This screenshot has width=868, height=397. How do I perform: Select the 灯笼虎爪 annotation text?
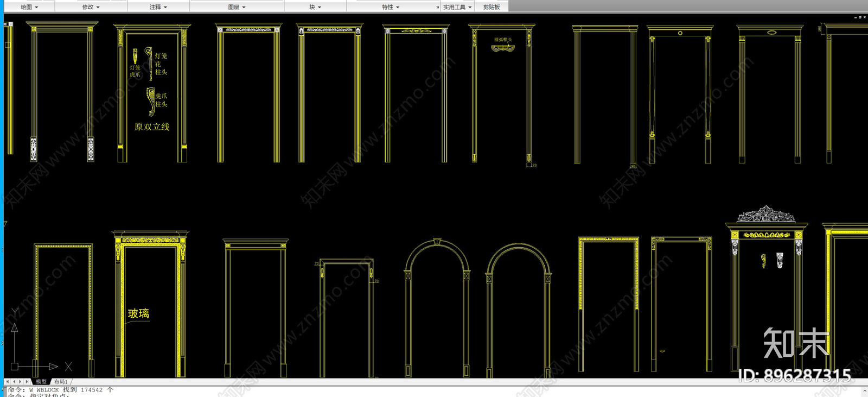pos(135,71)
